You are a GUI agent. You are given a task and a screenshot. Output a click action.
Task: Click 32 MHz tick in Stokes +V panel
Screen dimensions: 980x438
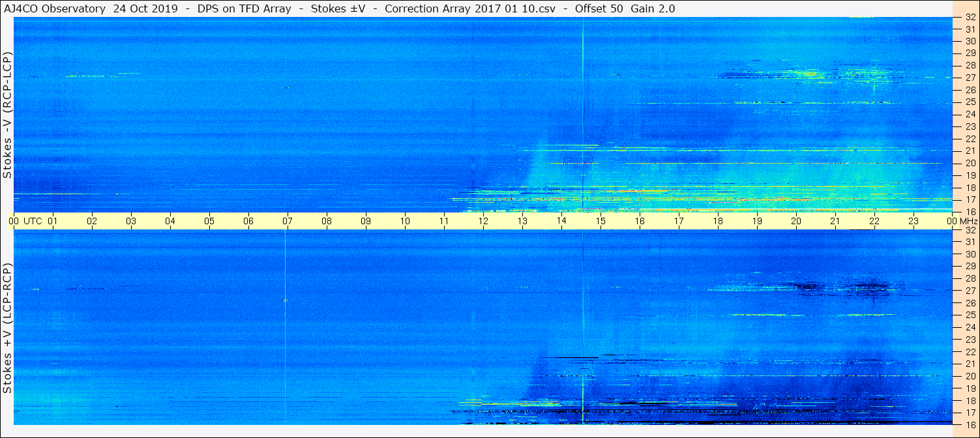pos(970,230)
